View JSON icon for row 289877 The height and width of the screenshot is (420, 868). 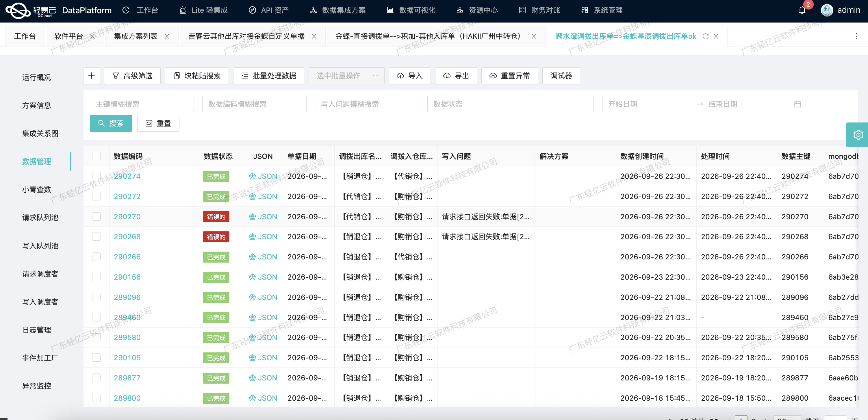tap(252, 378)
